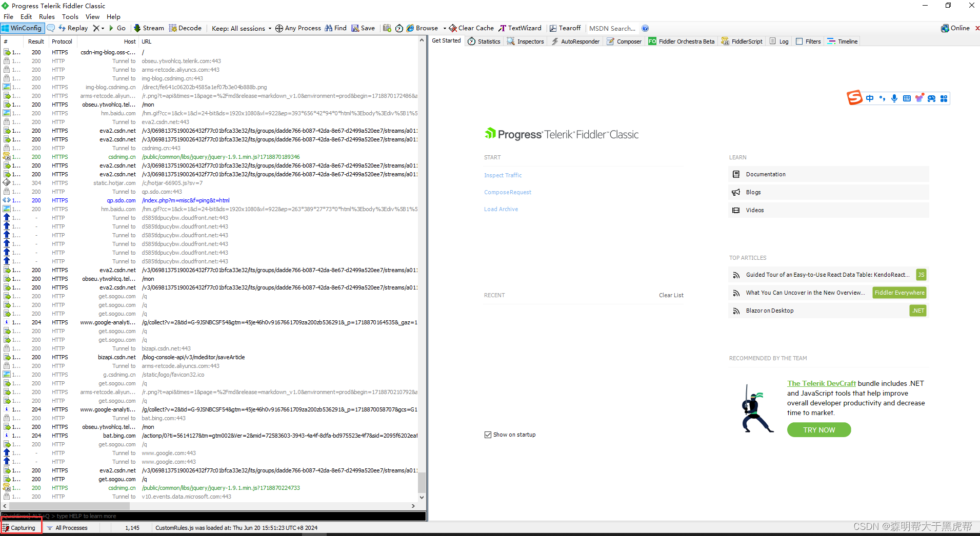Open the Documentation item

coord(828,174)
